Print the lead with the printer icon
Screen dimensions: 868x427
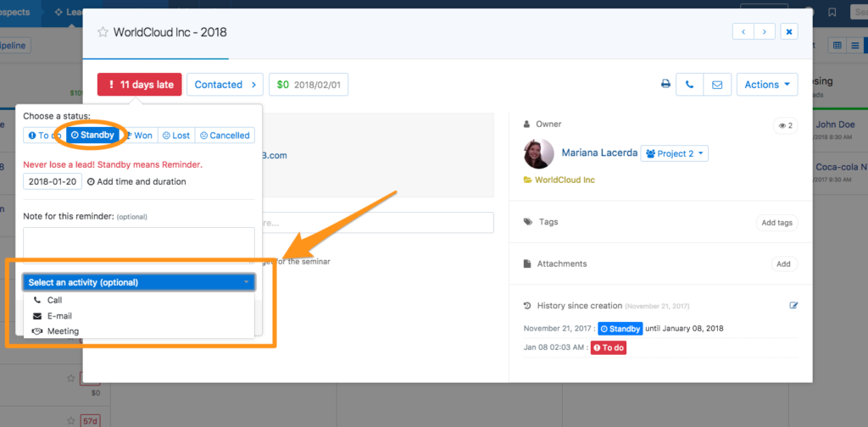pyautogui.click(x=666, y=85)
